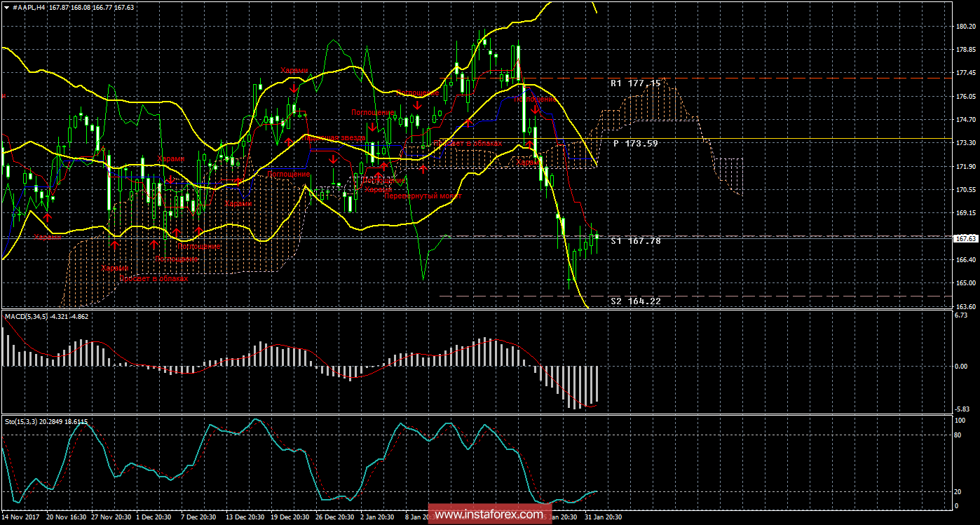Viewport: 980px width, 525px height.
Task: Click the #AAPL,H4 chart symbol title
Action: pyautogui.click(x=29, y=7)
